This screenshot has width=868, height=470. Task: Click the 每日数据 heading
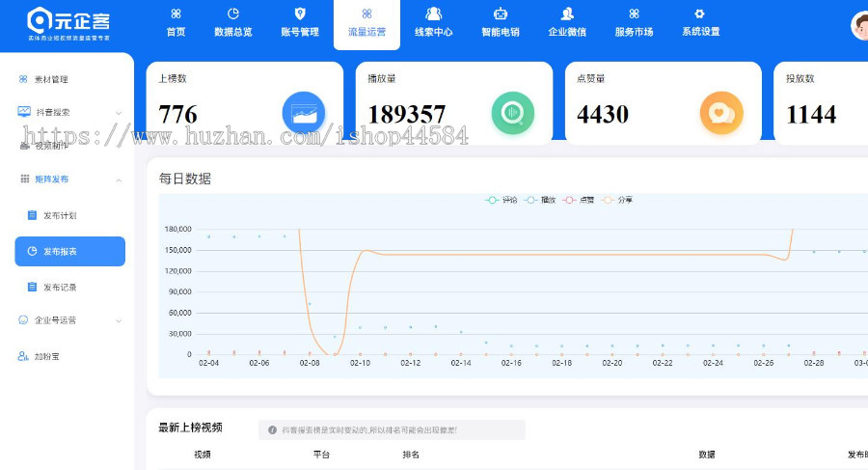[x=185, y=179]
